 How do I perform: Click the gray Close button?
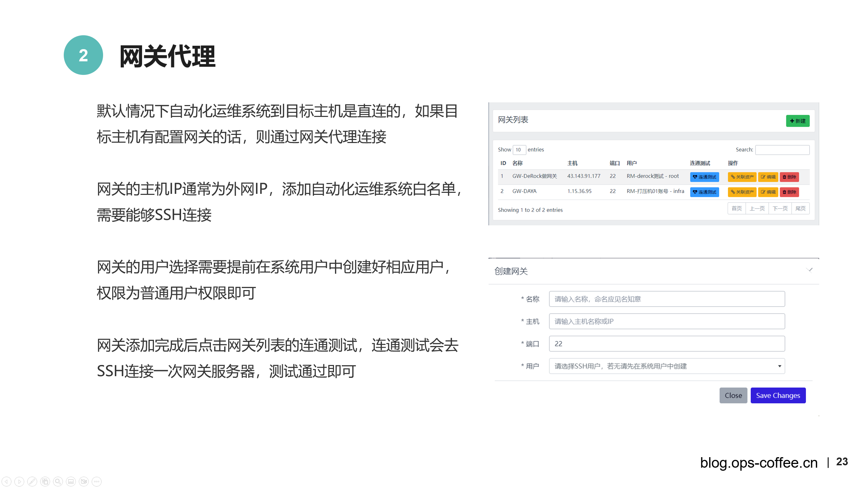[733, 395]
